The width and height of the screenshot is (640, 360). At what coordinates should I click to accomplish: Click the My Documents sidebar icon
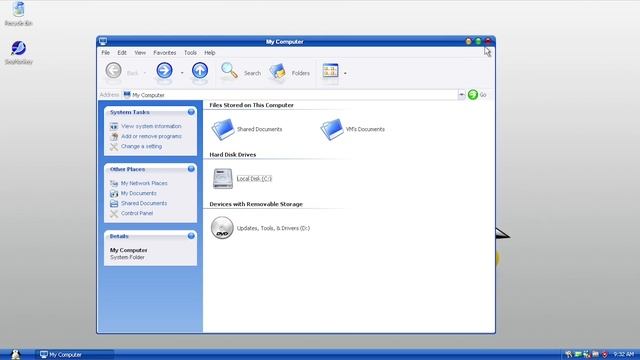(x=114, y=193)
